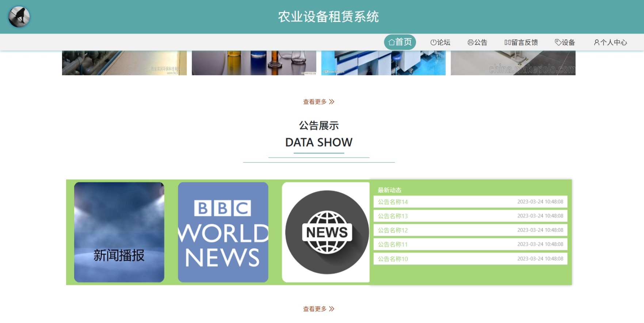This screenshot has height=323, width=644.
Task: Go to the 设备 equipment menu
Action: pyautogui.click(x=565, y=42)
